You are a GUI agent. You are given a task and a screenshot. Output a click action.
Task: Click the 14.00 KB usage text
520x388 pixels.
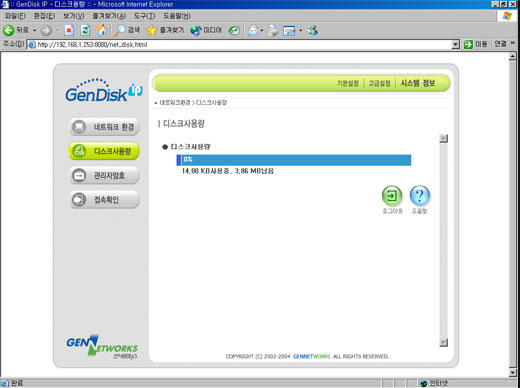tap(228, 171)
